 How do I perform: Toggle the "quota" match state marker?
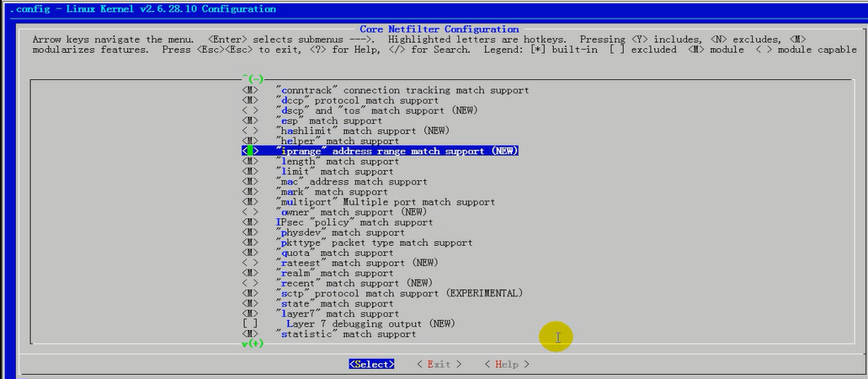(250, 253)
